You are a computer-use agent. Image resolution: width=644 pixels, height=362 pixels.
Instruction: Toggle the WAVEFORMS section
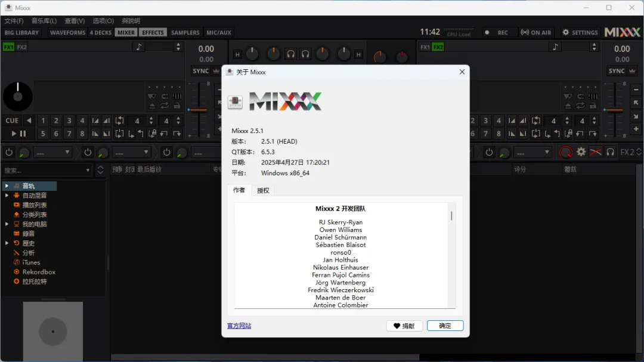pyautogui.click(x=68, y=32)
